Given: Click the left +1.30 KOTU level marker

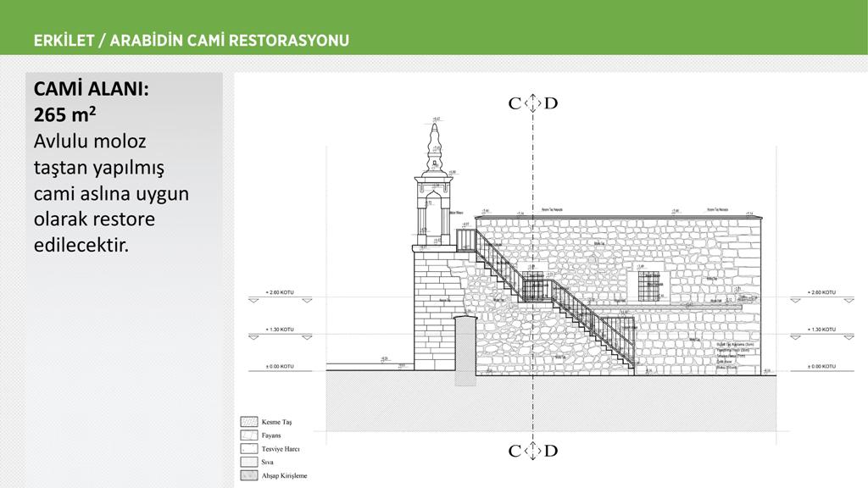Looking at the screenshot, I should pos(280,330).
